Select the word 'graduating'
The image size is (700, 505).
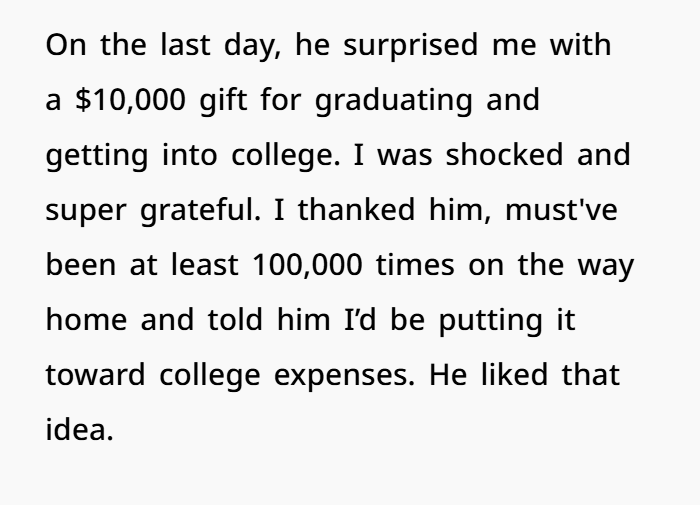click(x=394, y=101)
